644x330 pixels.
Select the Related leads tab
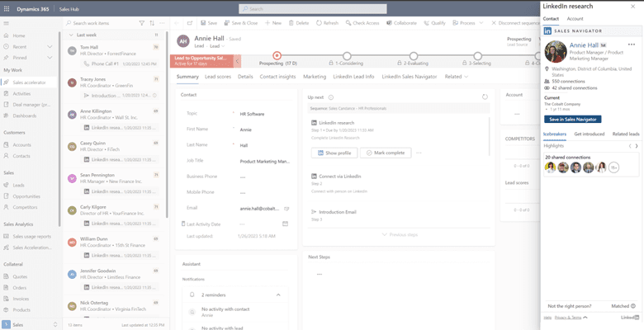click(x=626, y=134)
